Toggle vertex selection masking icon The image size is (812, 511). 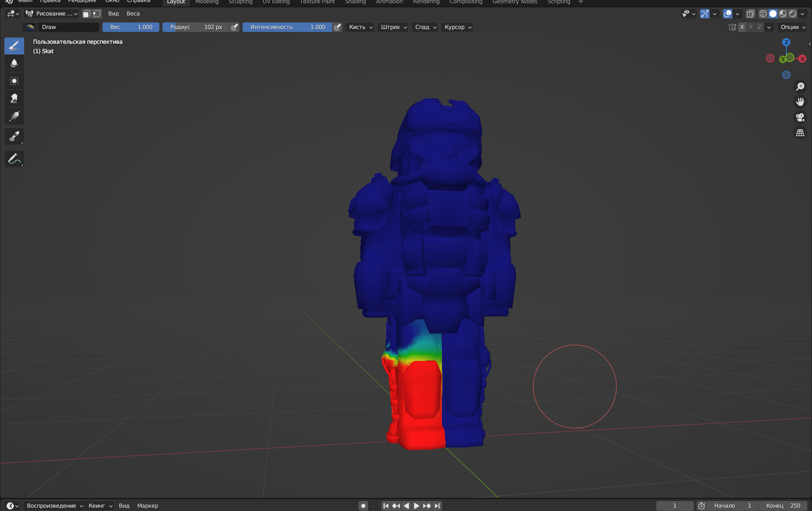(x=97, y=13)
